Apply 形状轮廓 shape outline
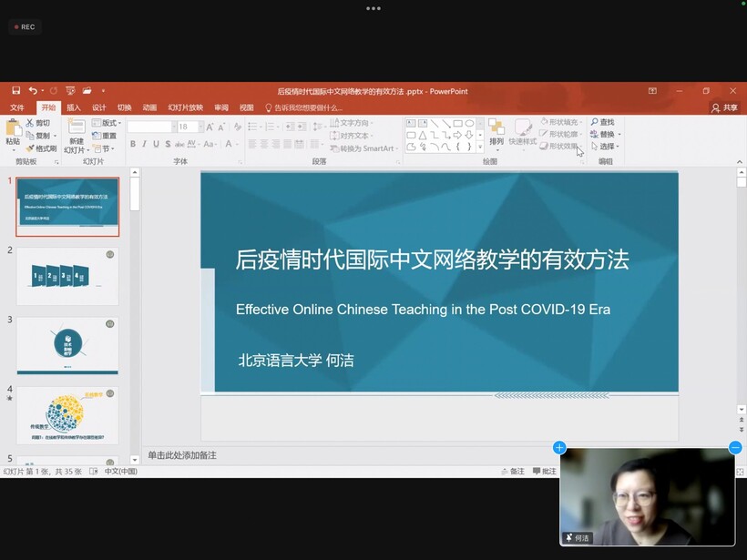 [x=561, y=134]
